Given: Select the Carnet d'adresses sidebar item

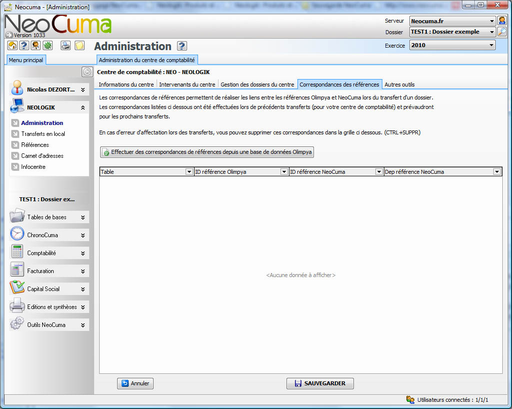Looking at the screenshot, I should click(42, 156).
